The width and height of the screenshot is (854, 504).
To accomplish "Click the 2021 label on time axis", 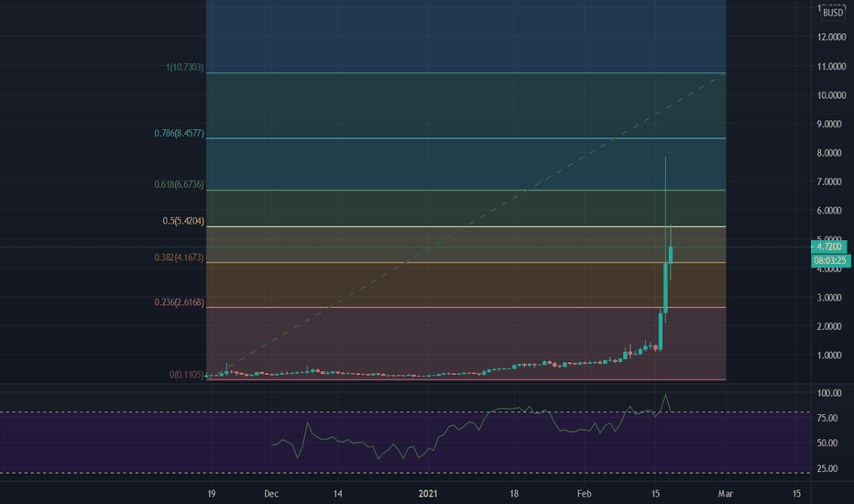I will (428, 494).
